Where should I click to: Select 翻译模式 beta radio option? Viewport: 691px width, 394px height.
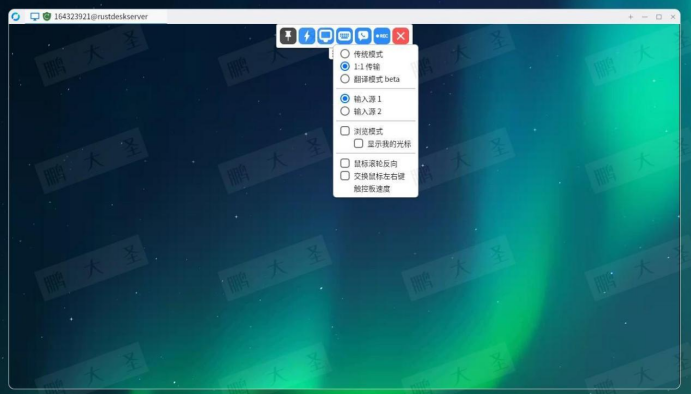[345, 79]
